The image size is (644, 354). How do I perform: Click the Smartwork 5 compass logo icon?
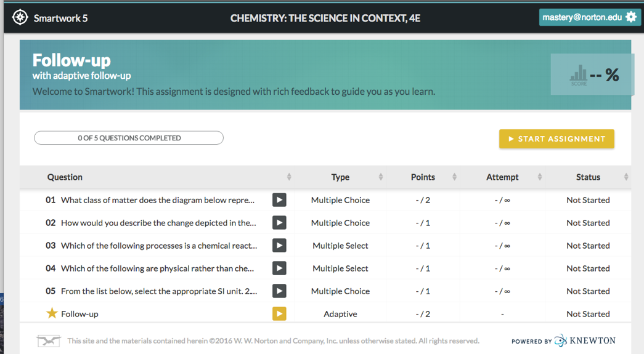tap(20, 17)
